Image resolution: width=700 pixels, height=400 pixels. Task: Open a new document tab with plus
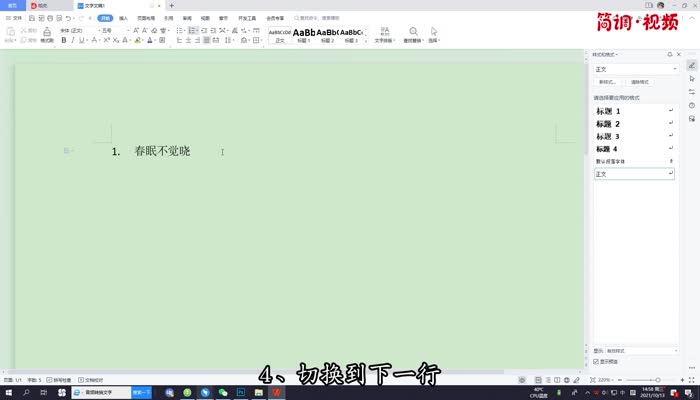click(171, 6)
